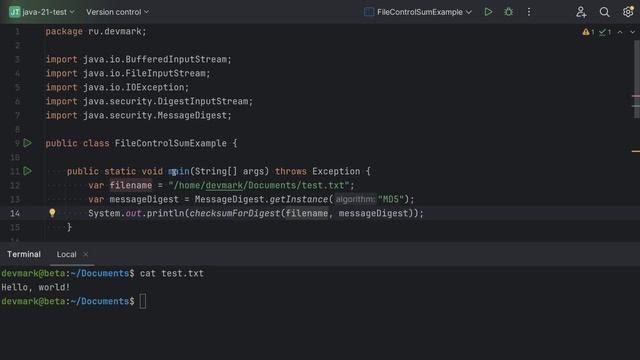Click import java.io.IOException line

[117, 87]
